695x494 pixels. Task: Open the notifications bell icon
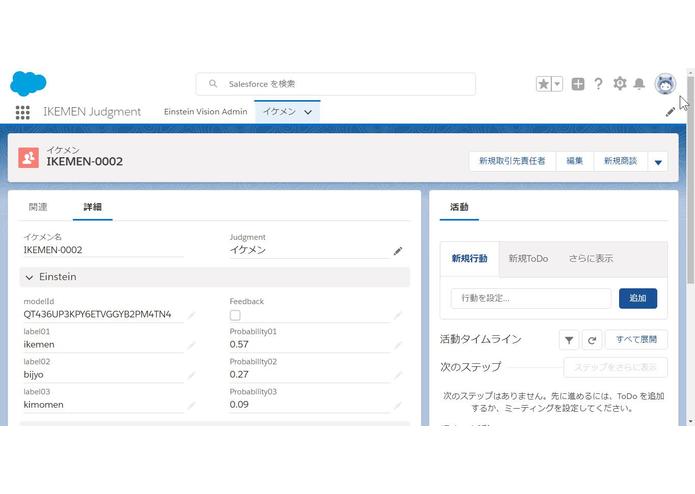pos(639,84)
